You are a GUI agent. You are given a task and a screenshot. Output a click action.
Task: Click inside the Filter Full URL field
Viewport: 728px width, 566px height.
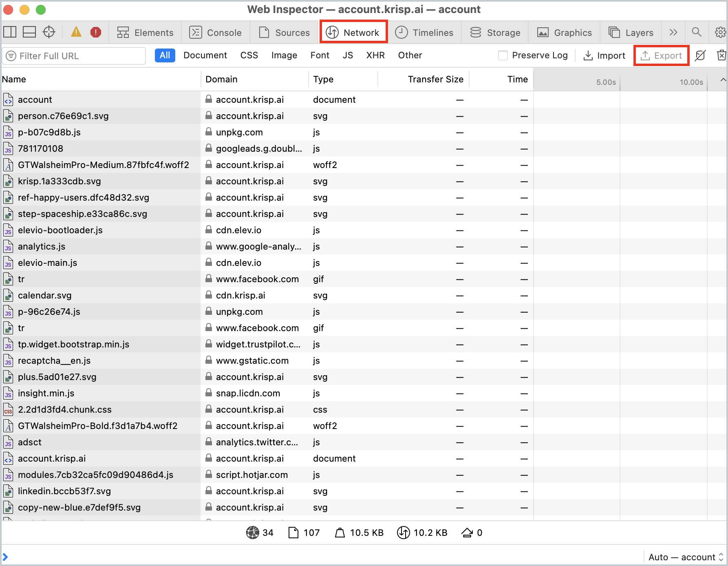73,55
